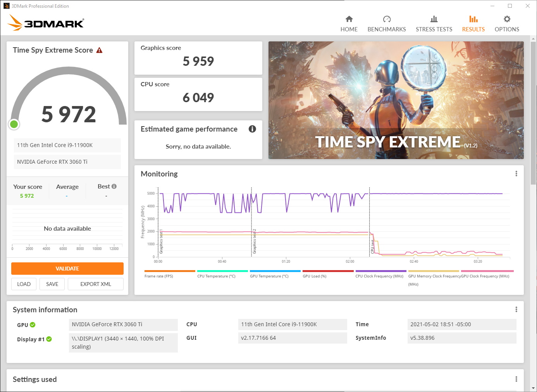Click the Time value 2021-05-02 18:51 -05:00
The height and width of the screenshot is (392, 537).
pyautogui.click(x=462, y=324)
